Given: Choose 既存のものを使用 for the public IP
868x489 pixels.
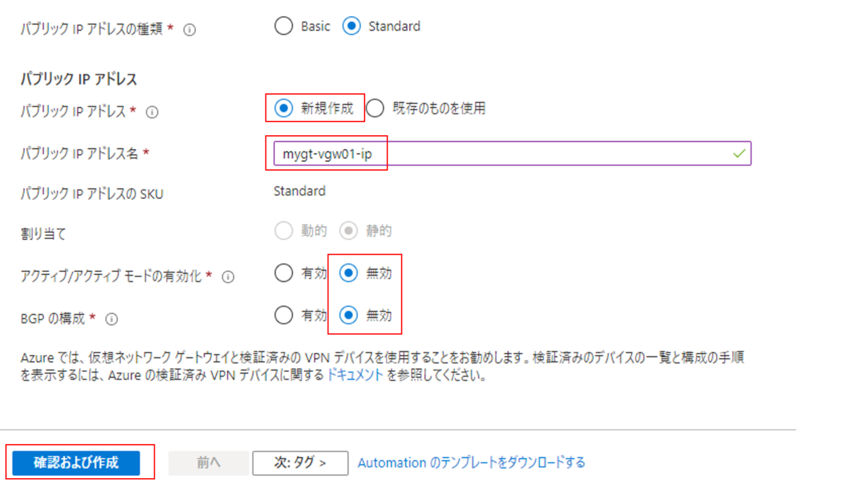Looking at the screenshot, I should 375,109.
